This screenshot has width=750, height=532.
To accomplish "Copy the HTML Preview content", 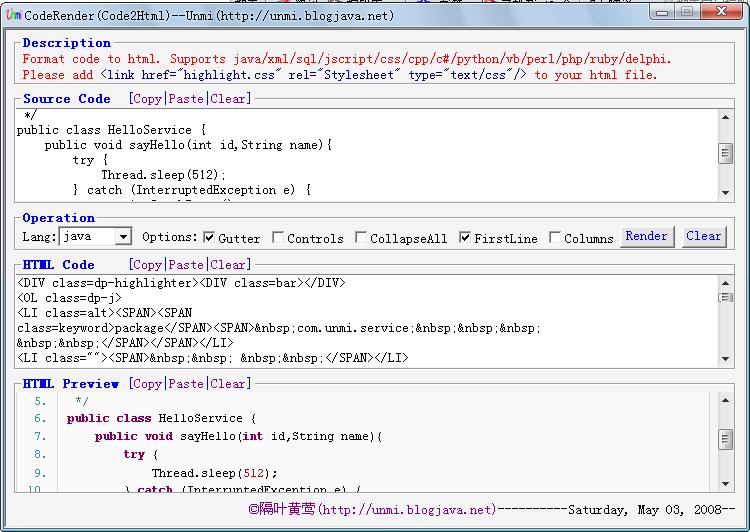I will (x=147, y=384).
